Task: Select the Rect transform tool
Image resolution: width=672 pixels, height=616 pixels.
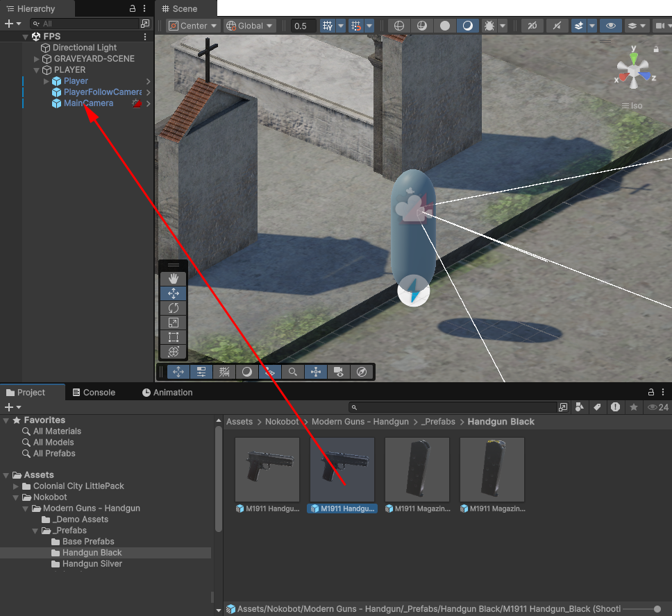Action: pyautogui.click(x=174, y=337)
